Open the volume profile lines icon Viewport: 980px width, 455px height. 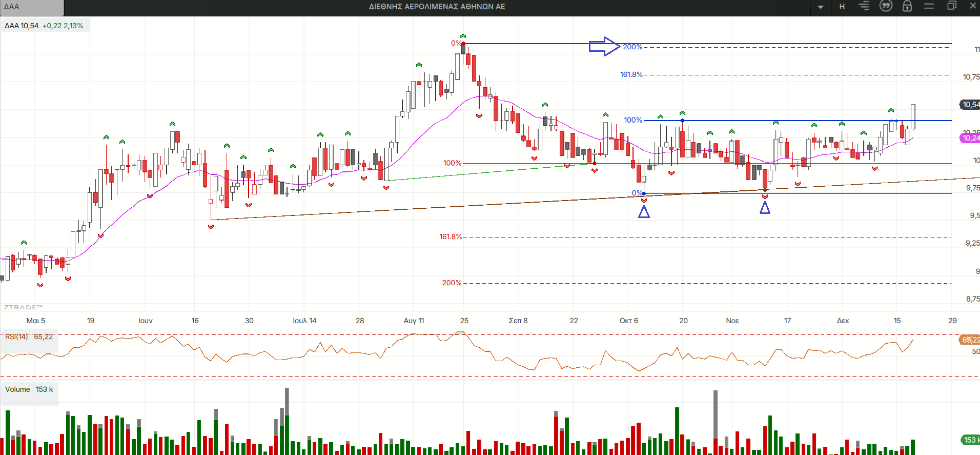864,6
